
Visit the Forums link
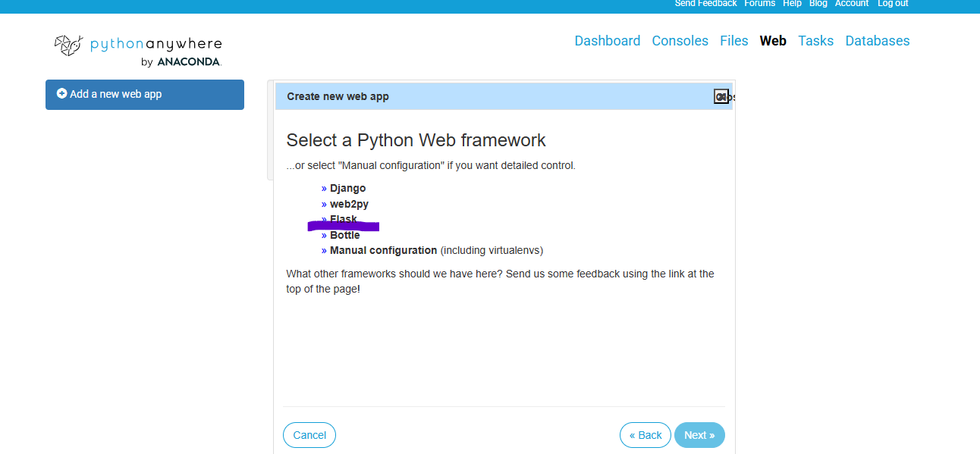click(x=759, y=4)
